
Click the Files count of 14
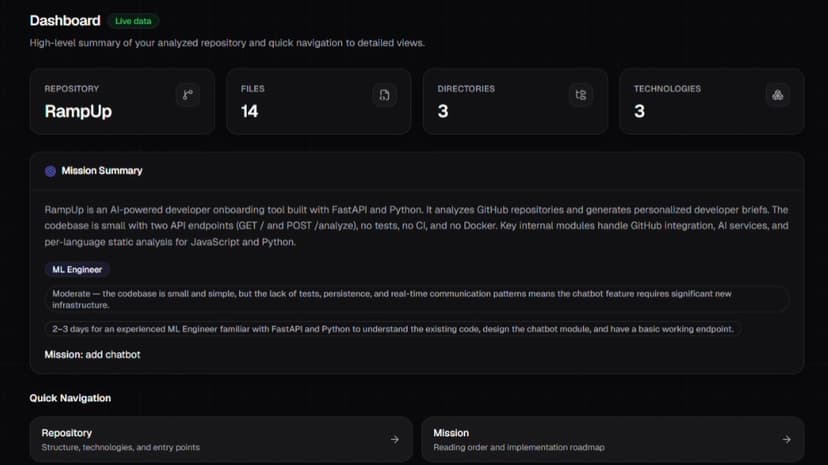coord(249,111)
